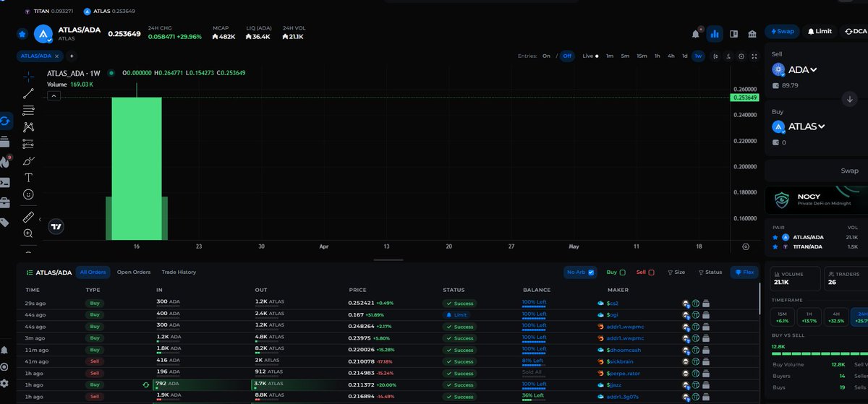The width and height of the screenshot is (868, 404).
Task: Select the crosshair cursor tool
Action: (28, 76)
